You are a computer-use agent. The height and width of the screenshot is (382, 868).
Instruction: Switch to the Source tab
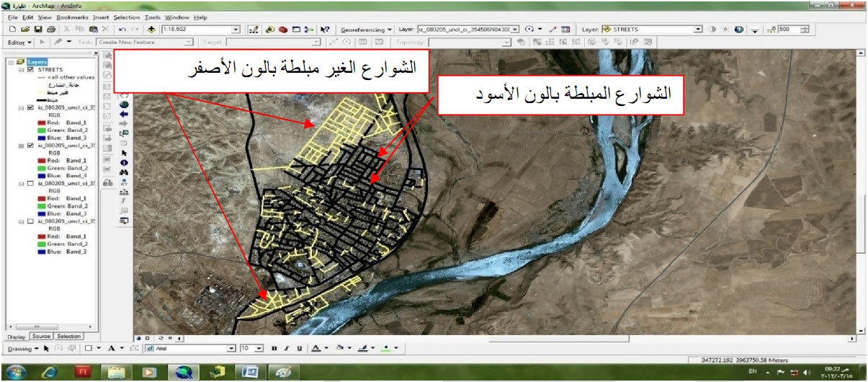click(41, 337)
